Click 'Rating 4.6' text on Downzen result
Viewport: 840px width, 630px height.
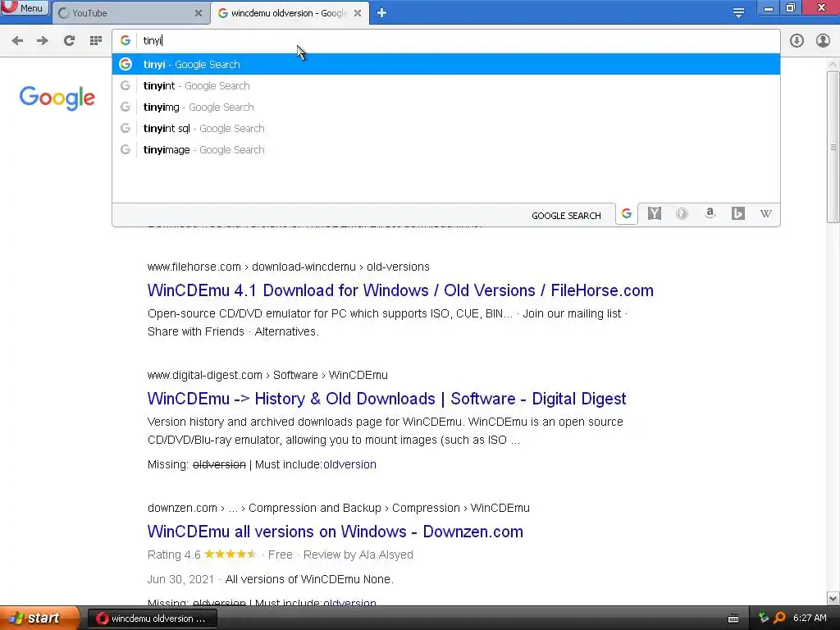(174, 555)
